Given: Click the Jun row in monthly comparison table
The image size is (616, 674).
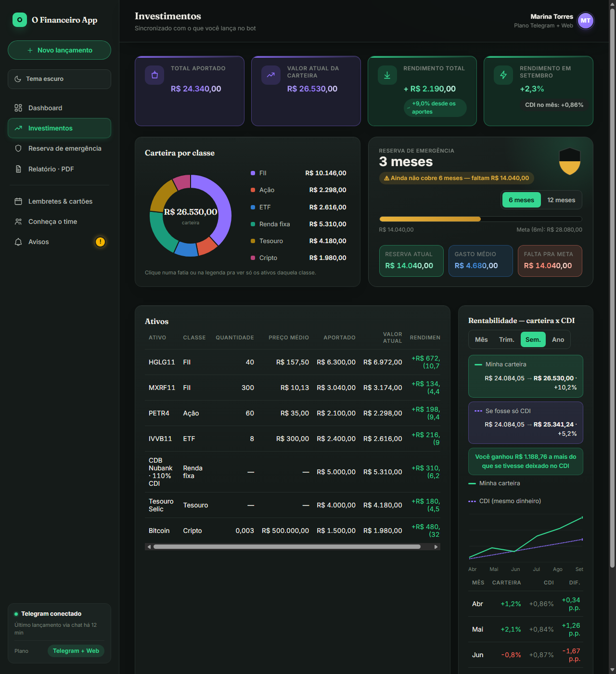Looking at the screenshot, I should tap(526, 655).
